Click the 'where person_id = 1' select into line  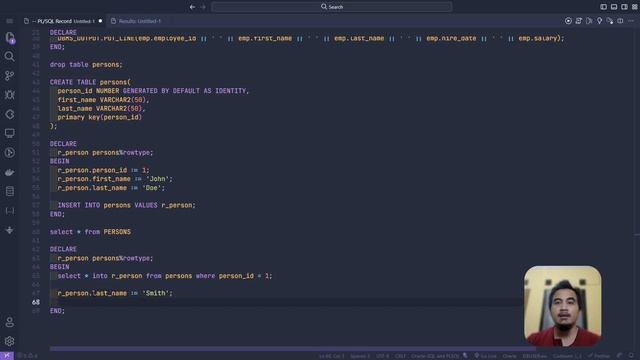point(165,276)
